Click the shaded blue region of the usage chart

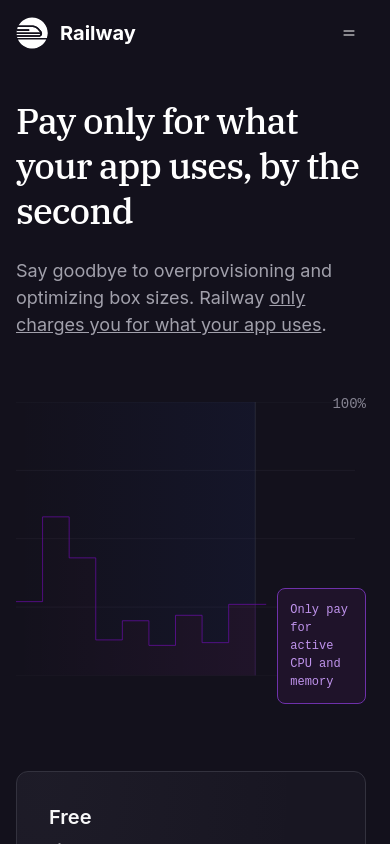(161, 484)
